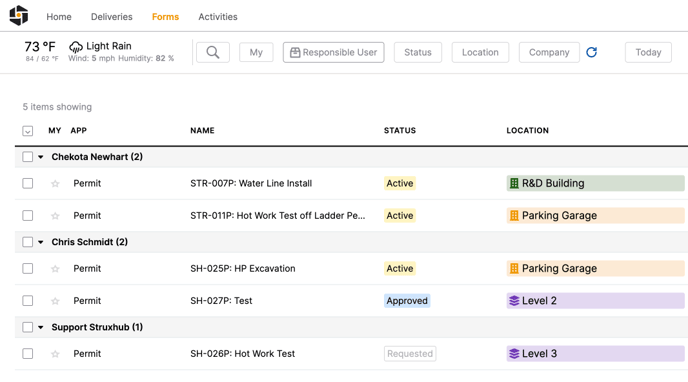Viewport: 688px width, 382px height.
Task: Switch to the Deliveries tab
Action: [x=111, y=17]
